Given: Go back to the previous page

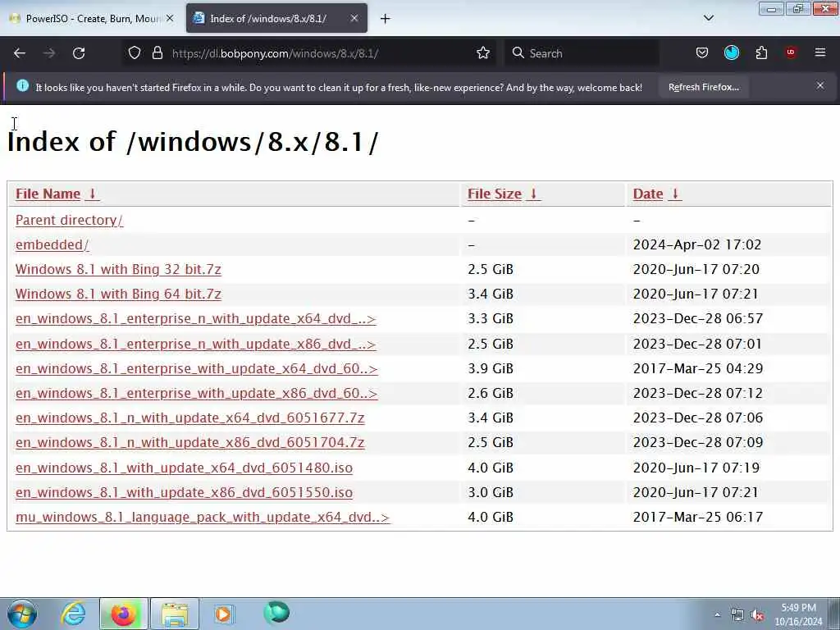Looking at the screenshot, I should (x=20, y=53).
